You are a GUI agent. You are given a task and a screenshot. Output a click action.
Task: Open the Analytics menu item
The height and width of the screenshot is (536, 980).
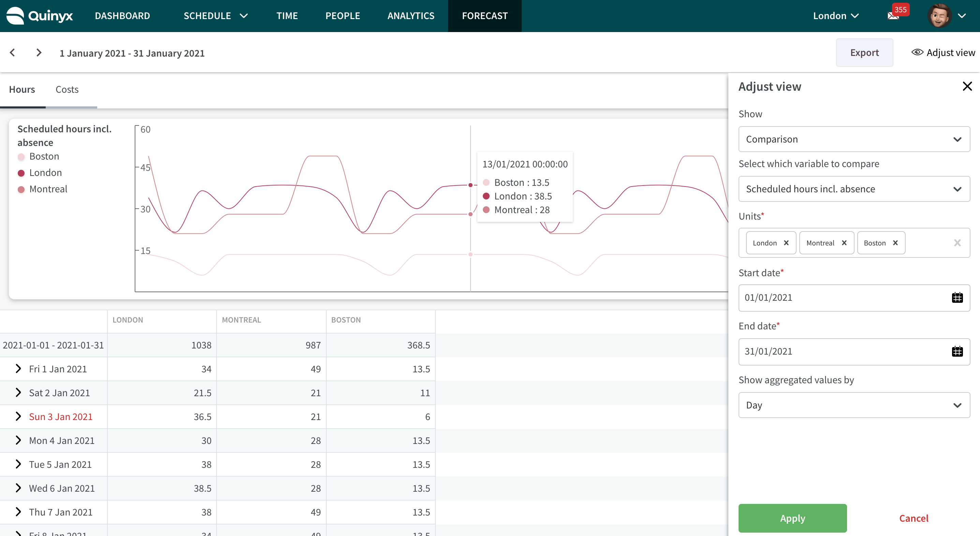(411, 16)
